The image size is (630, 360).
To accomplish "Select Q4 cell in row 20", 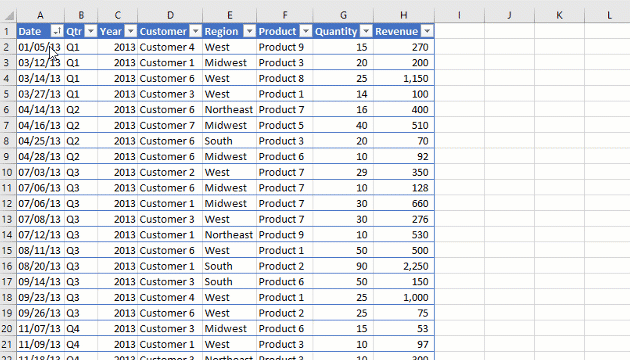I will 81,329.
